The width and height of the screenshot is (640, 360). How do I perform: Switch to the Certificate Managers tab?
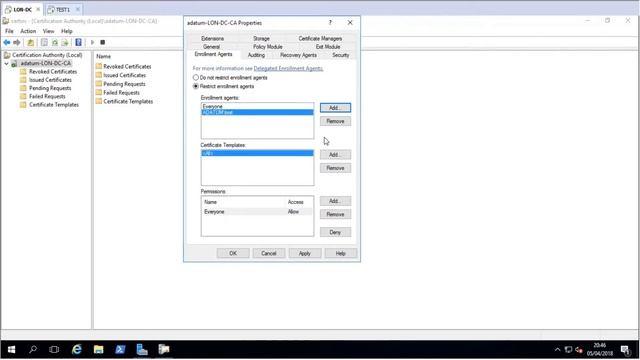click(320, 38)
